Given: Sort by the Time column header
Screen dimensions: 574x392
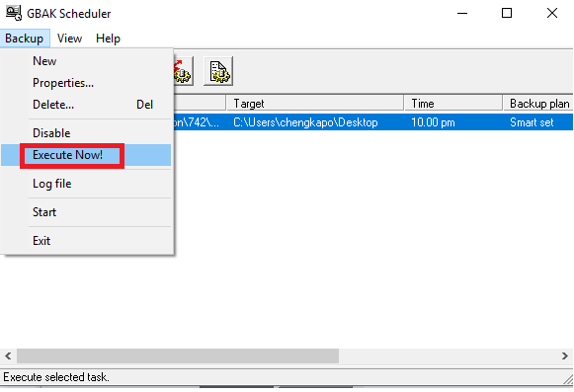Looking at the screenshot, I should point(453,104).
